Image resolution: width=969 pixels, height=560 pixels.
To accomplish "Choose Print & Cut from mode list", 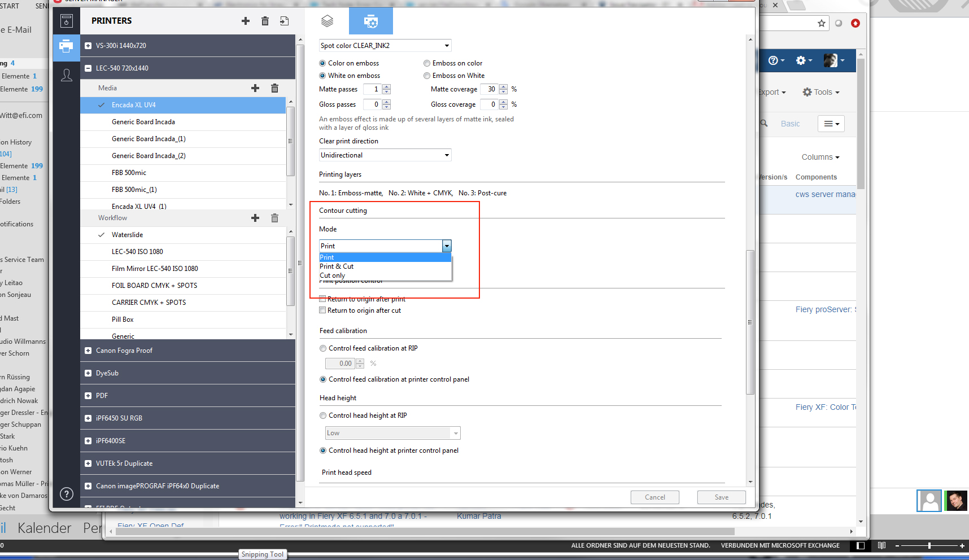I will [337, 266].
